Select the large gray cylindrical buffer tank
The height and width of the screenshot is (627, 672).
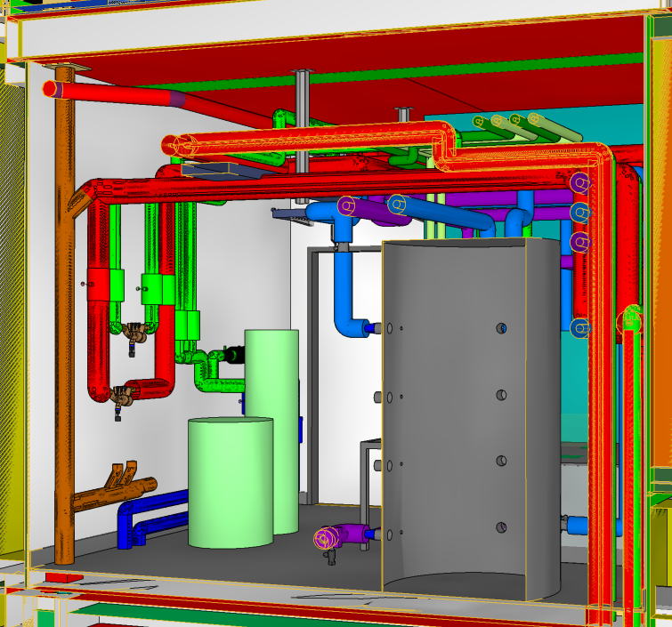(x=472, y=418)
